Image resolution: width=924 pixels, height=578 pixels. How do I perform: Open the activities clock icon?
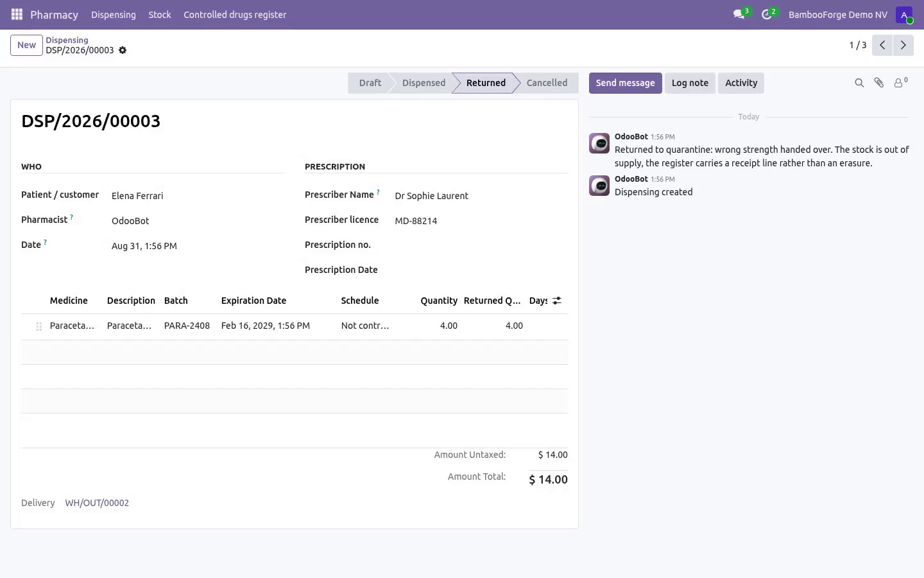(x=767, y=14)
